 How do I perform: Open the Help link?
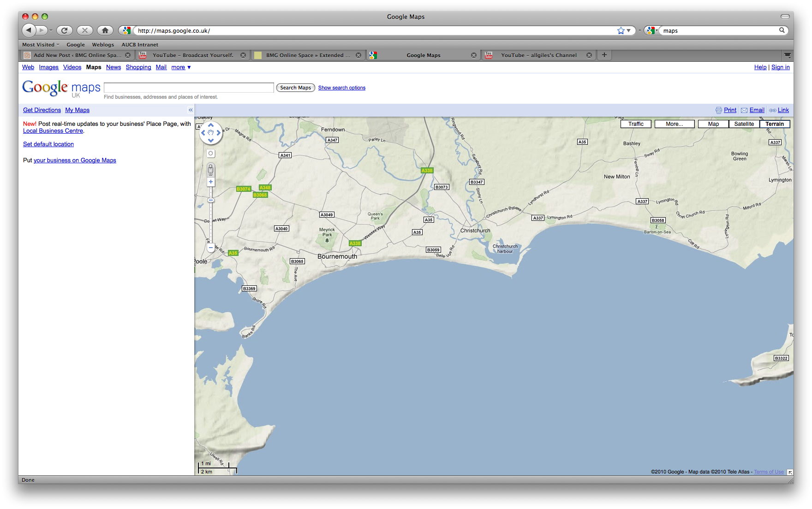[760, 67]
